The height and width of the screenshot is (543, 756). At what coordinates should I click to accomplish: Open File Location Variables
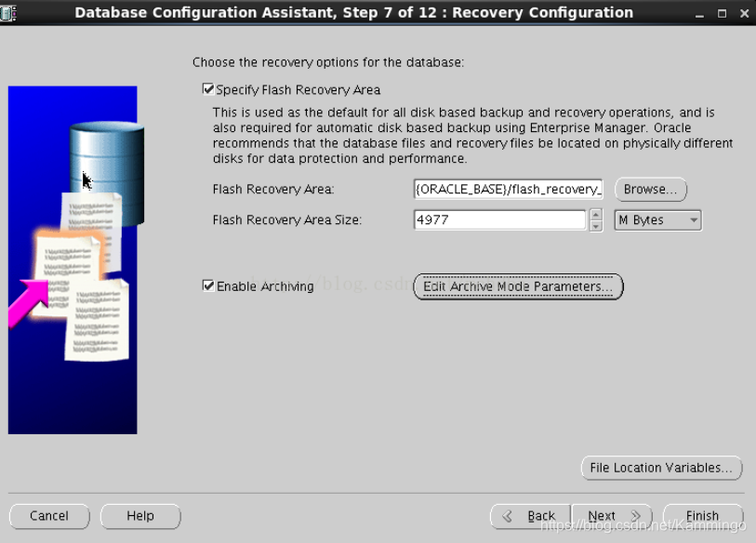(x=661, y=468)
